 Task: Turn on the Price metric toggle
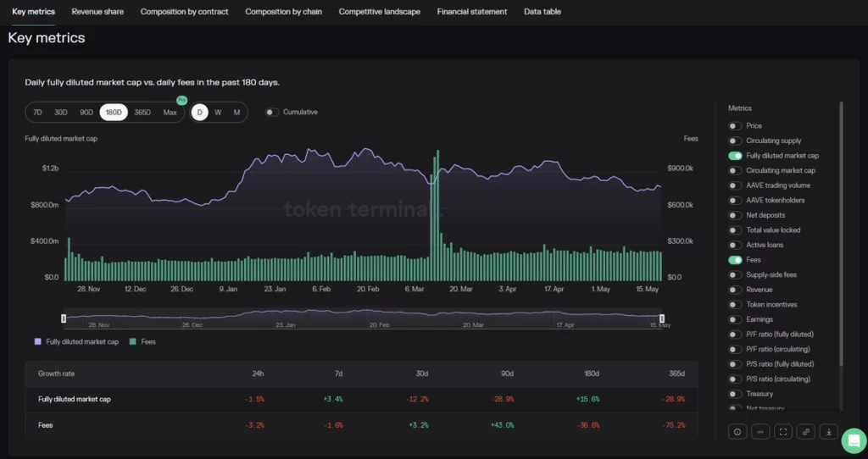pos(735,126)
